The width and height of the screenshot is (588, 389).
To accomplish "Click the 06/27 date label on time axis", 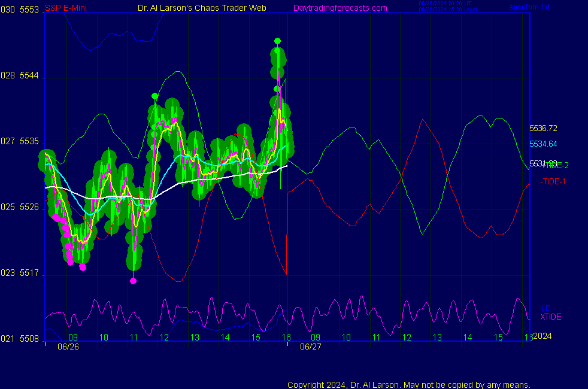I will (311, 347).
